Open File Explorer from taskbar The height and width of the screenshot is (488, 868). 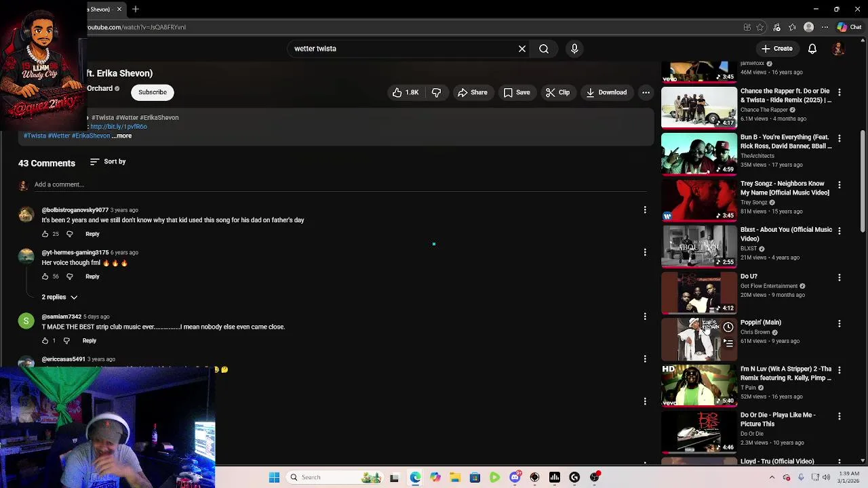[x=455, y=477]
